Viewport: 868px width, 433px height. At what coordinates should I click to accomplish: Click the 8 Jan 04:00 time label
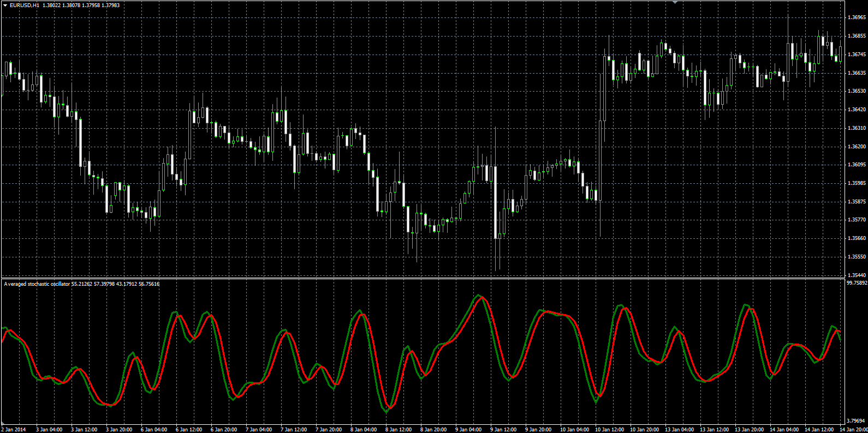364,430
